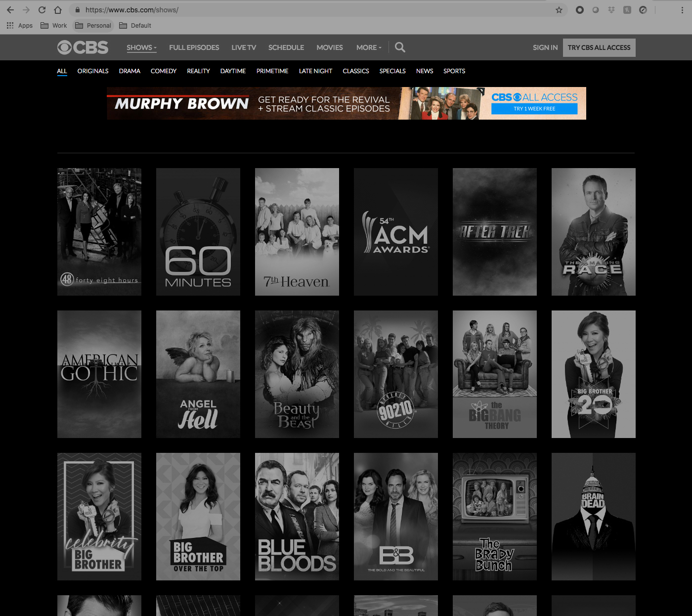Open the 48 Hours show poster

pos(99,232)
